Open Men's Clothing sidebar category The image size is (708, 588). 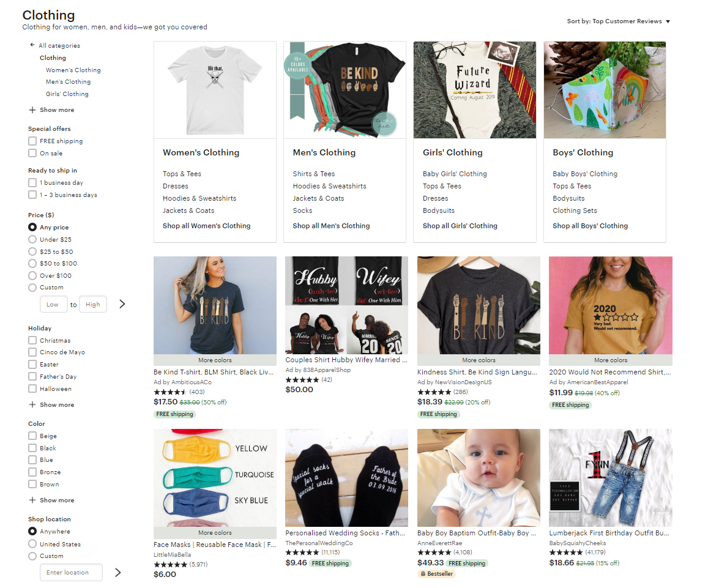(x=68, y=82)
